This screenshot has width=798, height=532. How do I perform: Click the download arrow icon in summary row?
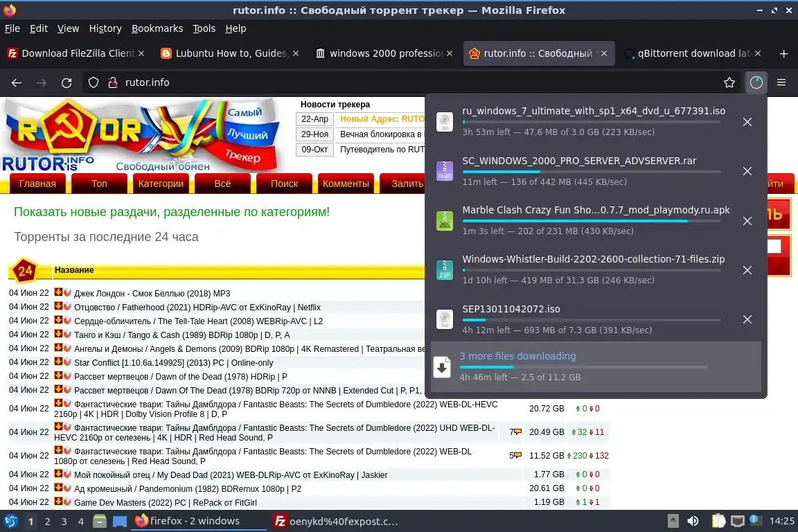click(x=442, y=366)
